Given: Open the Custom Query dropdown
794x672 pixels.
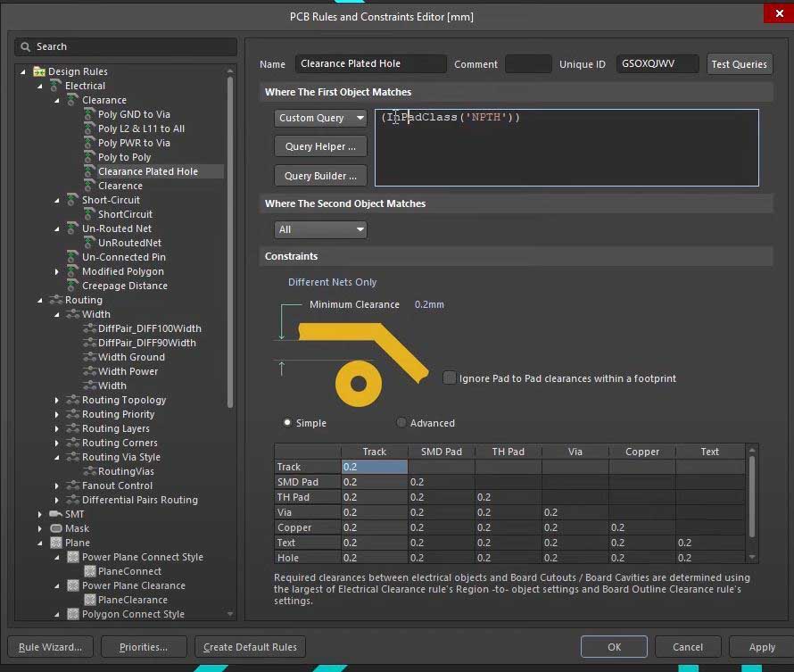Looking at the screenshot, I should coord(320,118).
